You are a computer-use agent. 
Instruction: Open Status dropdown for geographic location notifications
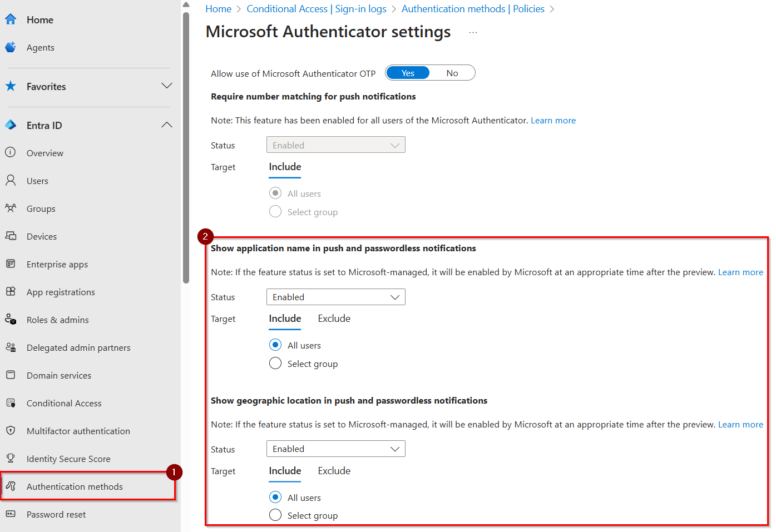(x=335, y=449)
